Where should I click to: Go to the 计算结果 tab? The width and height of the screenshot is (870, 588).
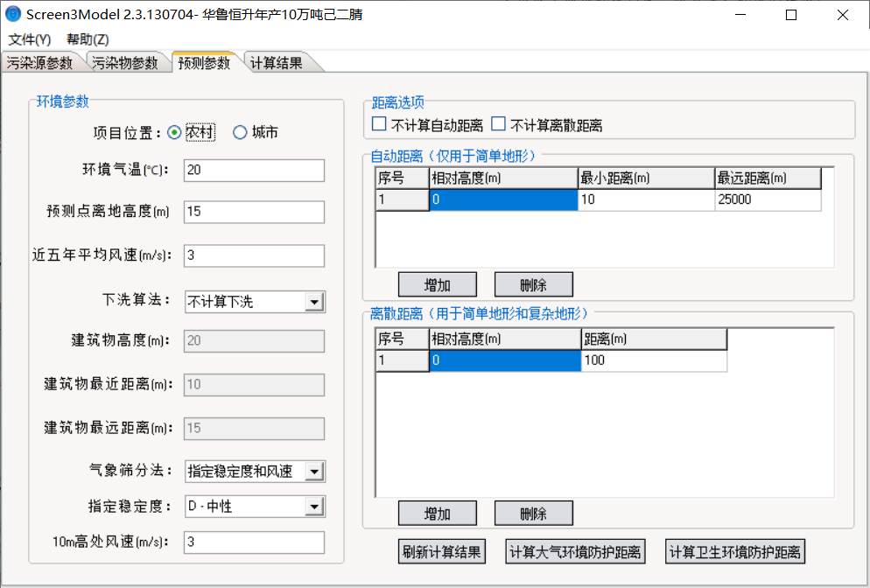[x=277, y=63]
